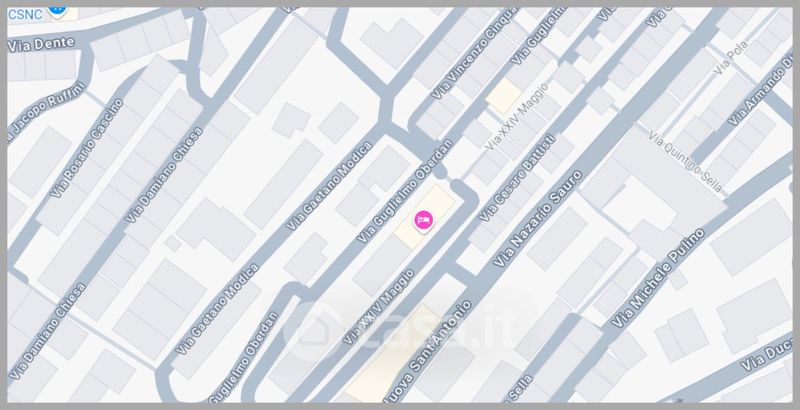Click the Via Dente street label
The width and height of the screenshot is (800, 410).
coord(42,44)
